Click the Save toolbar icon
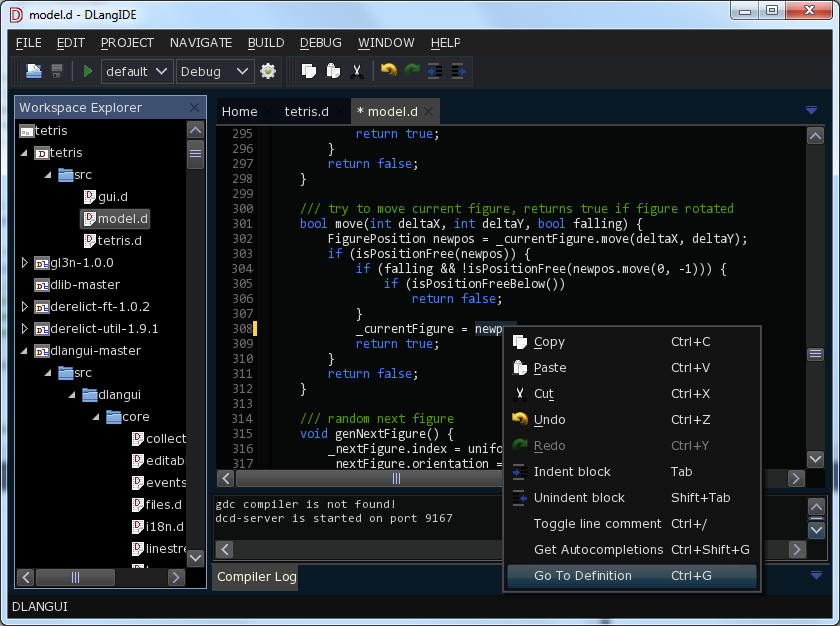The height and width of the screenshot is (626, 840). (x=56, y=71)
